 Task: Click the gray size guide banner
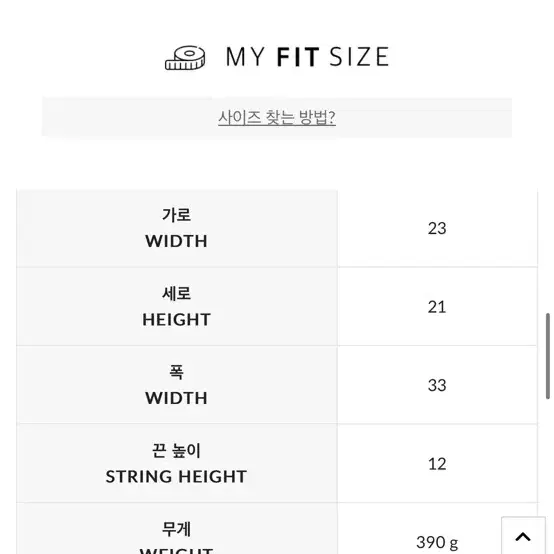[277, 117]
